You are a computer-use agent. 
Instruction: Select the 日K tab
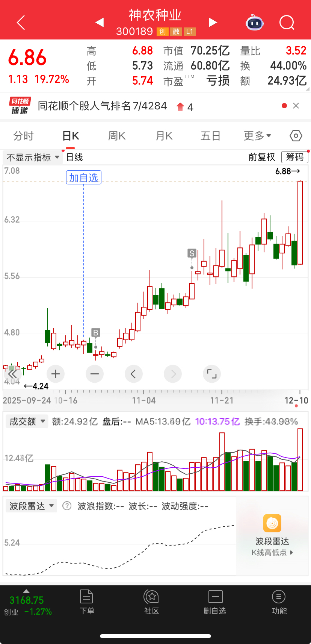71,136
